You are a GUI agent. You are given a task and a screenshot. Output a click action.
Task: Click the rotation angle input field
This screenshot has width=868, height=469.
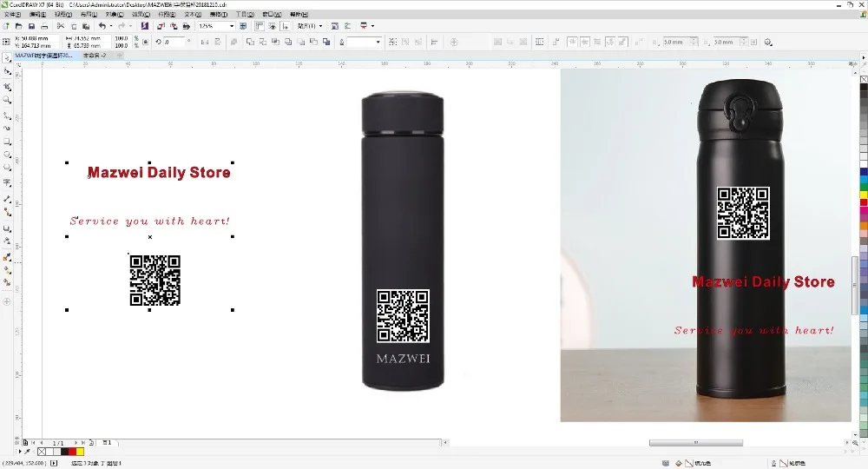(174, 42)
